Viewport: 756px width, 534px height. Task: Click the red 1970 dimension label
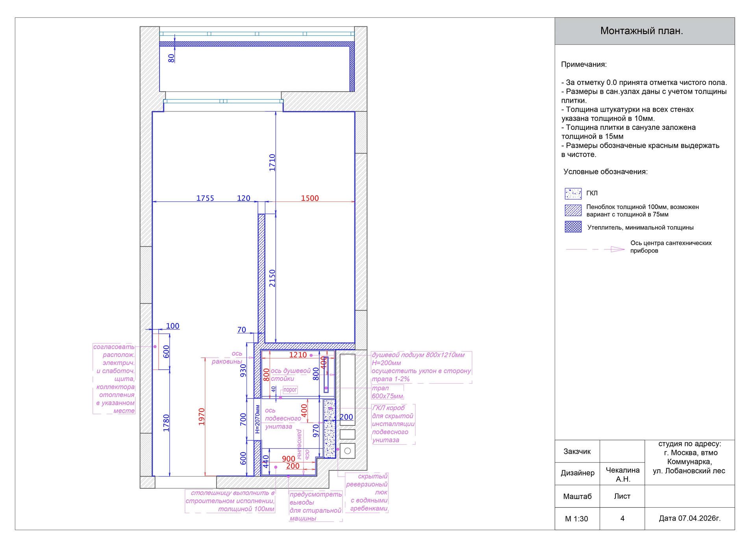click(202, 417)
